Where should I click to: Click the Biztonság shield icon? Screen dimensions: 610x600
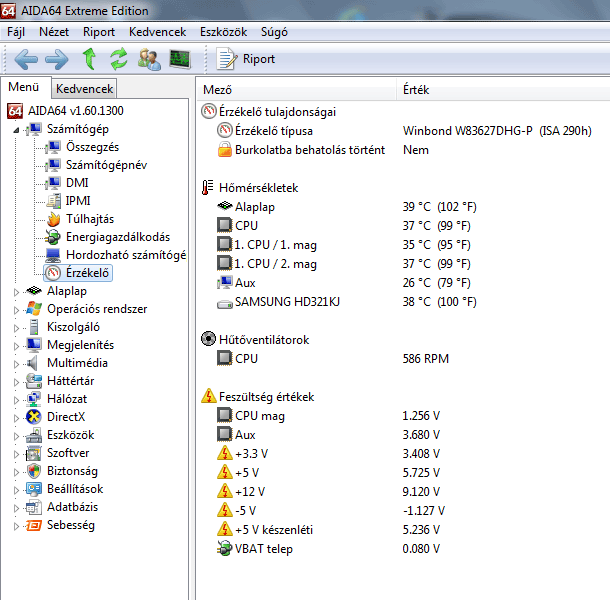coord(34,471)
